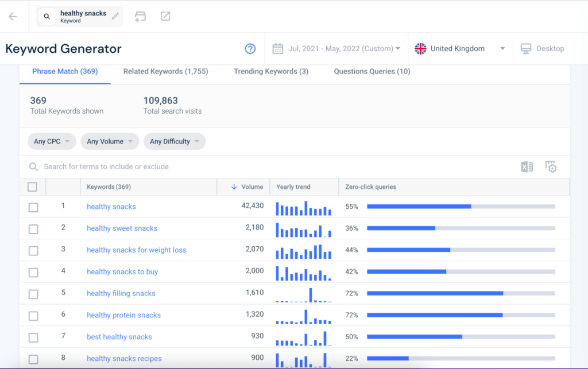Open the healthy snacks keyword link
Image resolution: width=588 pixels, height=369 pixels.
pos(111,207)
